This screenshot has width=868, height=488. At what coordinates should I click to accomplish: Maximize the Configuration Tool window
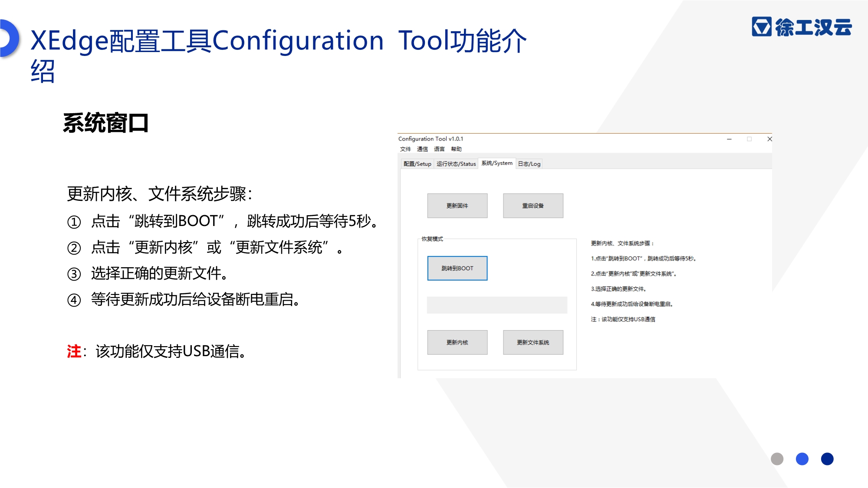[x=749, y=139]
